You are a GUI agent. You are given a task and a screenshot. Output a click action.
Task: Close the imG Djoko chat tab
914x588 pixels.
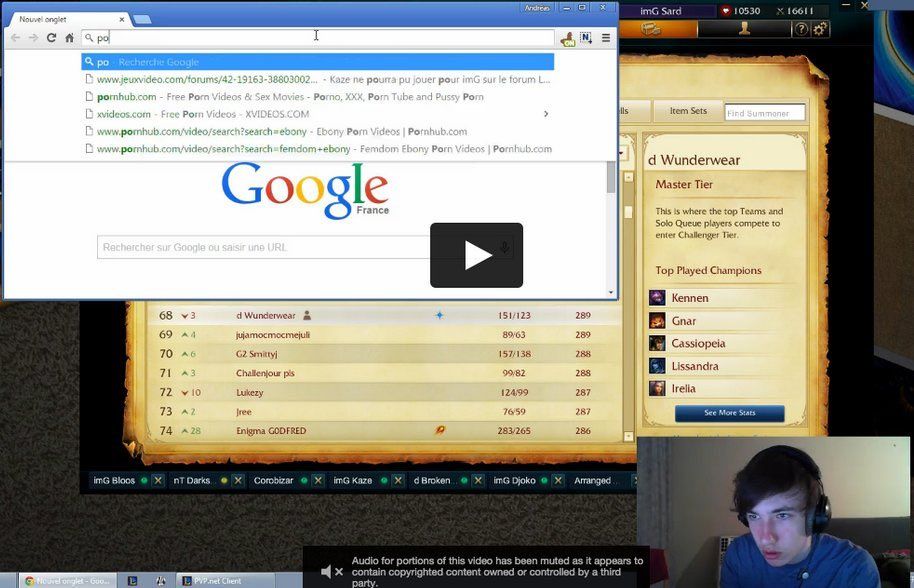[x=558, y=480]
